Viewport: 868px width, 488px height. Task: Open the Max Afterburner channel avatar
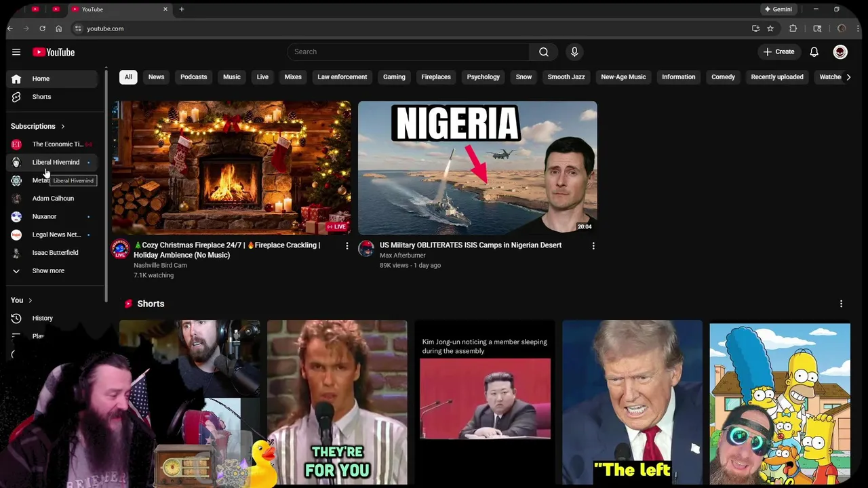pos(366,249)
